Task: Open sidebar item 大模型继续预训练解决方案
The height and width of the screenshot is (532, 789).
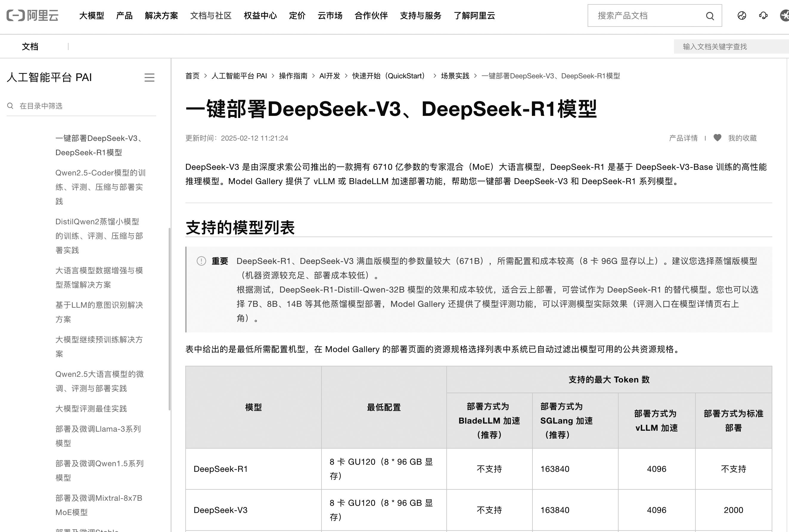Action: pos(99,347)
